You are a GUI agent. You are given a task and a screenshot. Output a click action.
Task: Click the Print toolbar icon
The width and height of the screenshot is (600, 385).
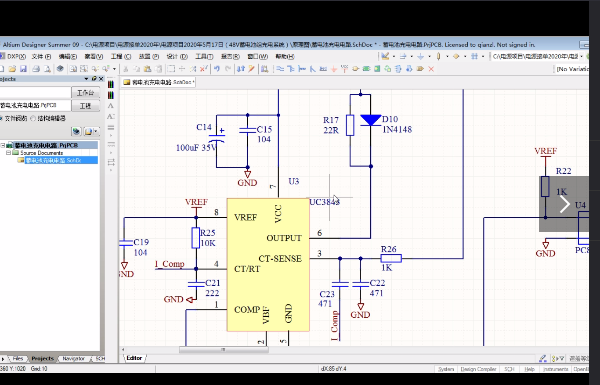click(x=36, y=69)
